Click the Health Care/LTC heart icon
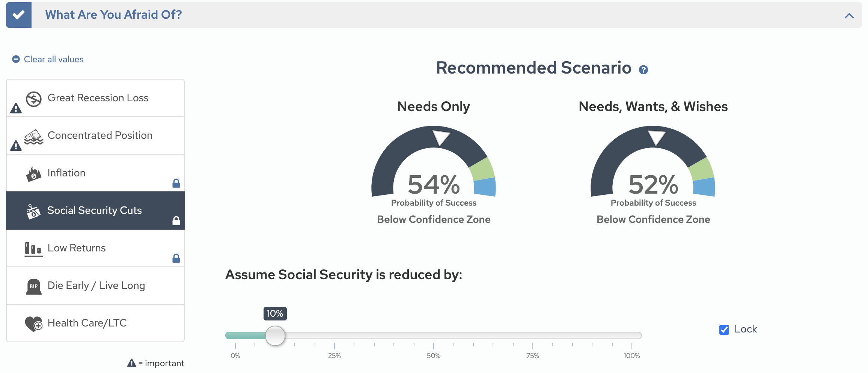Image resolution: width=868 pixels, height=373 pixels. (34, 324)
